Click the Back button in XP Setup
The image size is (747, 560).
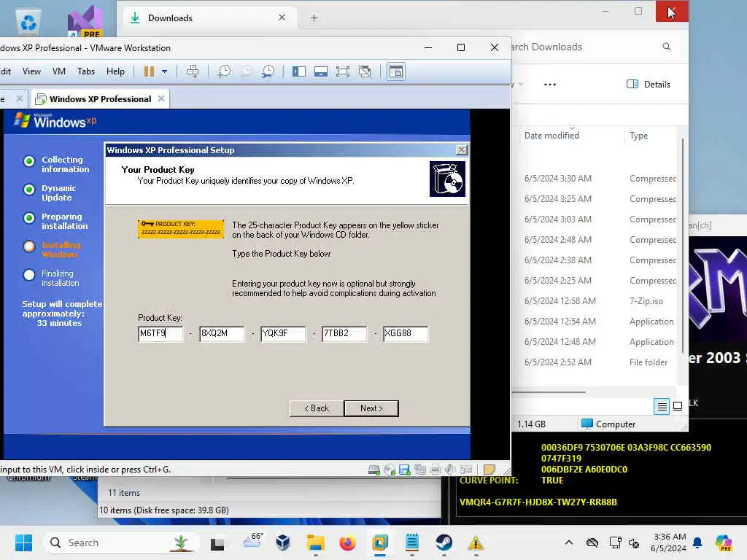point(317,408)
